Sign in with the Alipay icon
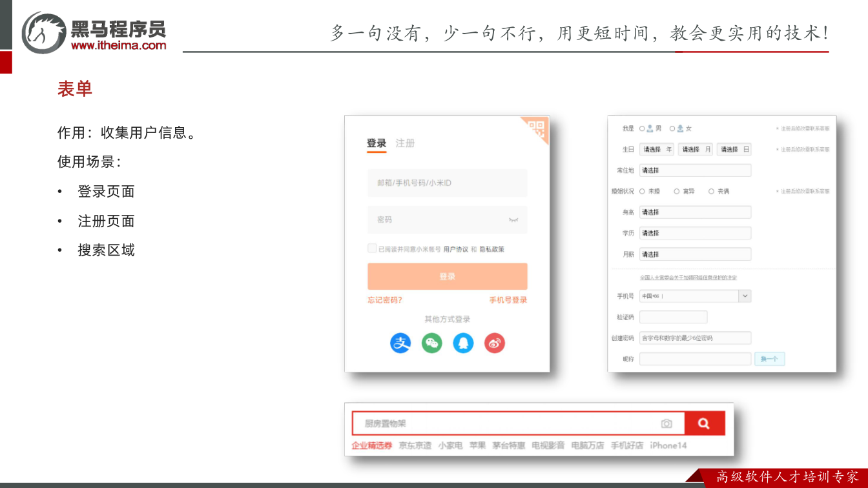The image size is (868, 488). (400, 343)
